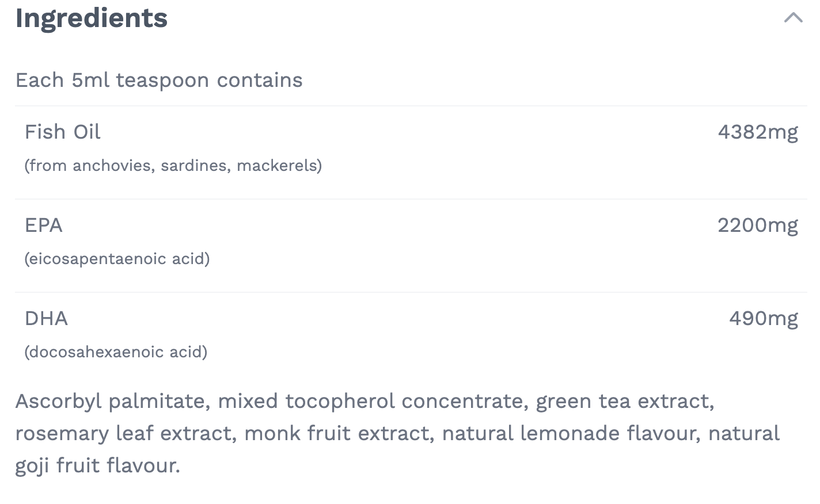Click "rosemary leaf extract" in the paragraph
This screenshot has width=820, height=504.
(x=124, y=433)
